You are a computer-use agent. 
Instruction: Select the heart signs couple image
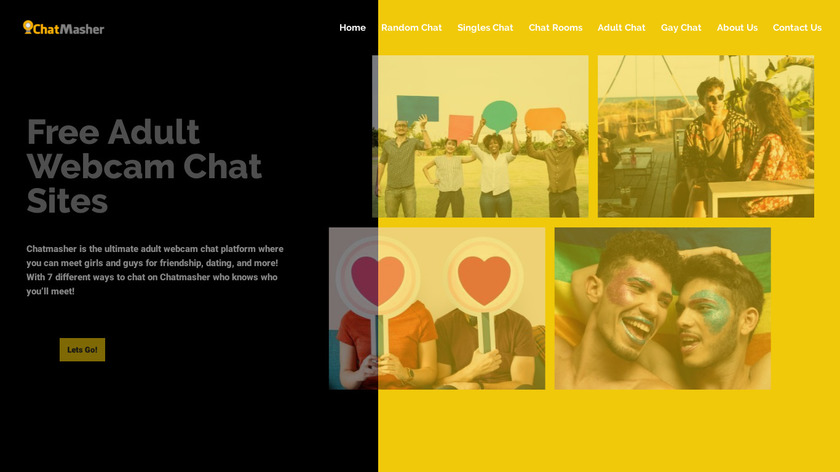pyautogui.click(x=437, y=308)
